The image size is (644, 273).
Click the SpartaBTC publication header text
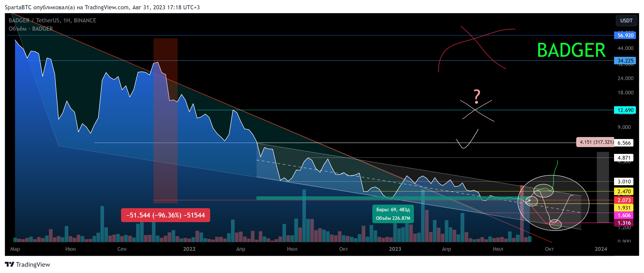point(102,7)
